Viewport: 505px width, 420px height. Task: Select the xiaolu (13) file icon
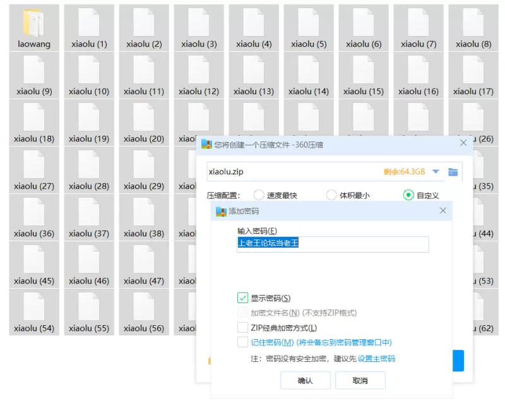pyautogui.click(x=254, y=70)
